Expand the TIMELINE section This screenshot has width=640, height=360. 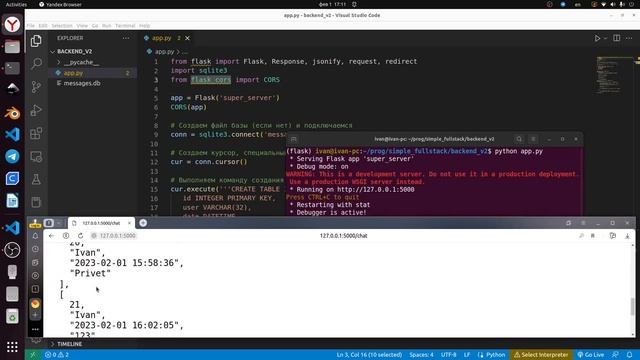tap(69, 344)
